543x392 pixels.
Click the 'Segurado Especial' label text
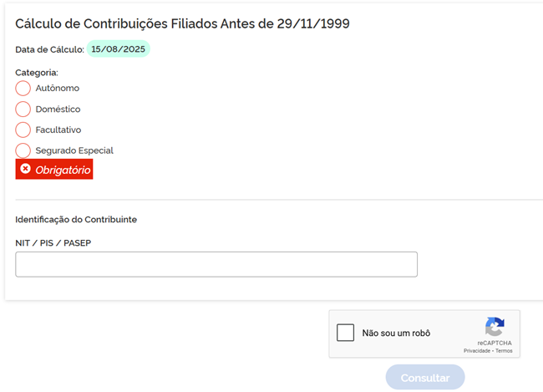click(x=74, y=150)
